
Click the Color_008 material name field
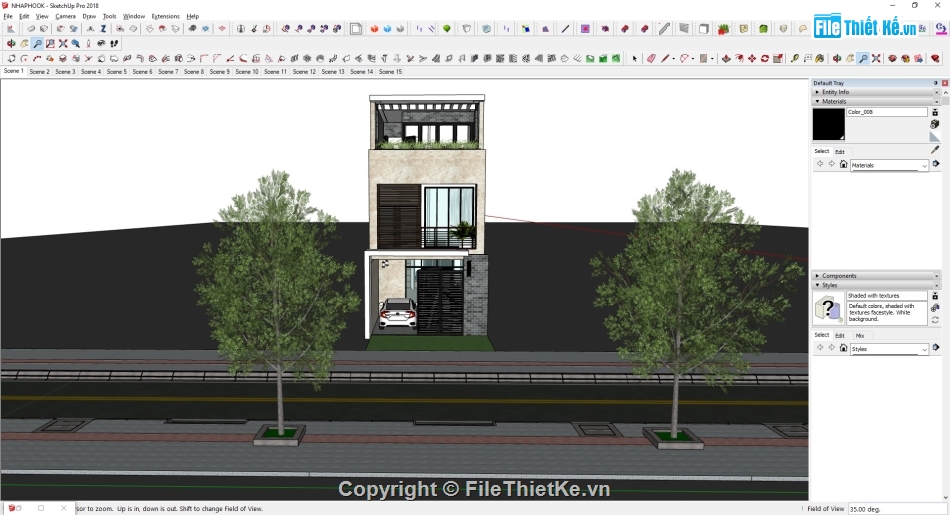click(x=887, y=112)
